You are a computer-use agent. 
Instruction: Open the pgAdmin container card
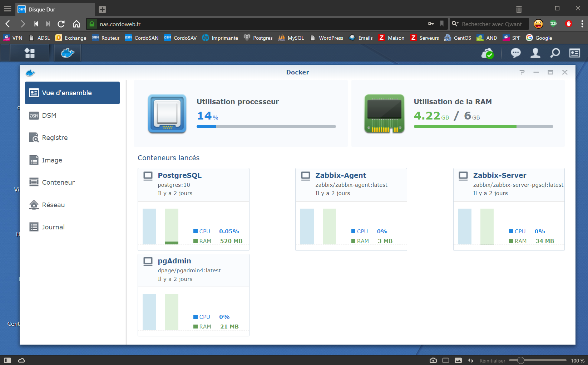point(193,295)
